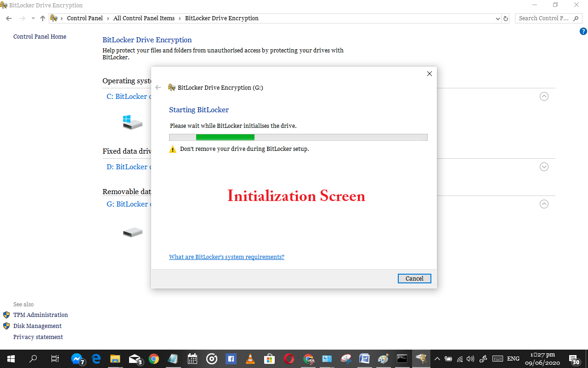The image size is (588, 368).
Task: Open the address bar history dropdown
Action: pyautogui.click(x=498, y=18)
